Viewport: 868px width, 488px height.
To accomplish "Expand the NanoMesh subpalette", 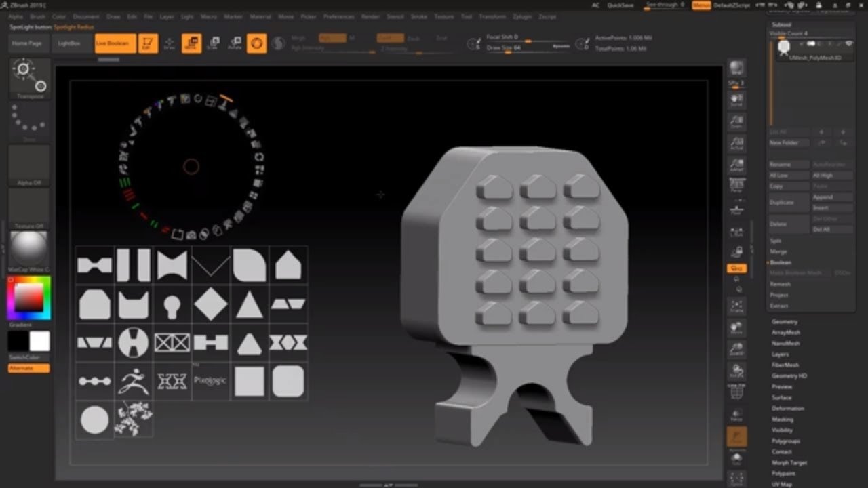I will 785,343.
